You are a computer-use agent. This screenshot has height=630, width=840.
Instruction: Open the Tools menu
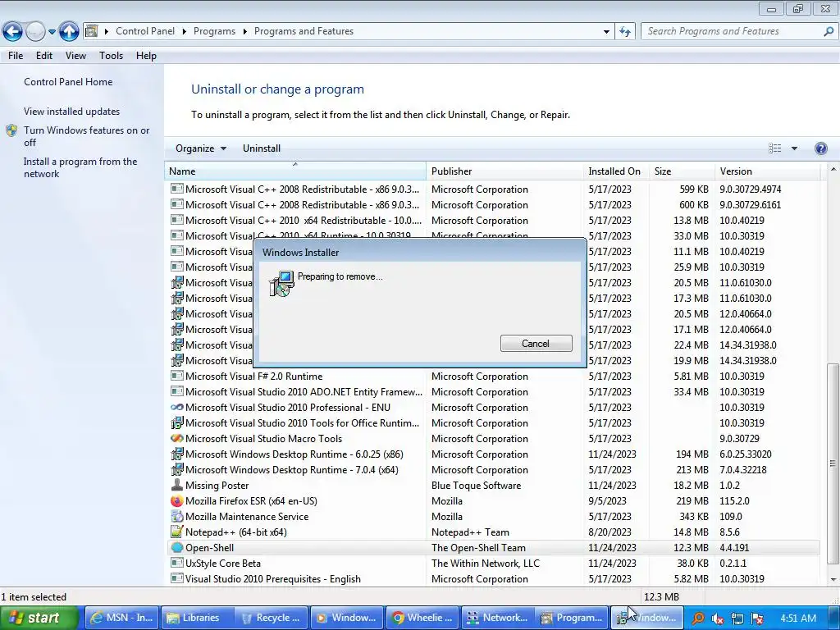pyautogui.click(x=111, y=56)
